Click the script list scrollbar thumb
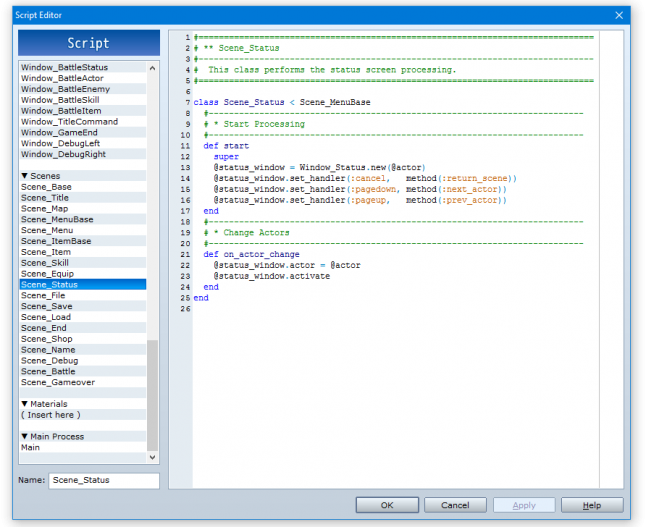This screenshot has width=646, height=527. click(153, 395)
